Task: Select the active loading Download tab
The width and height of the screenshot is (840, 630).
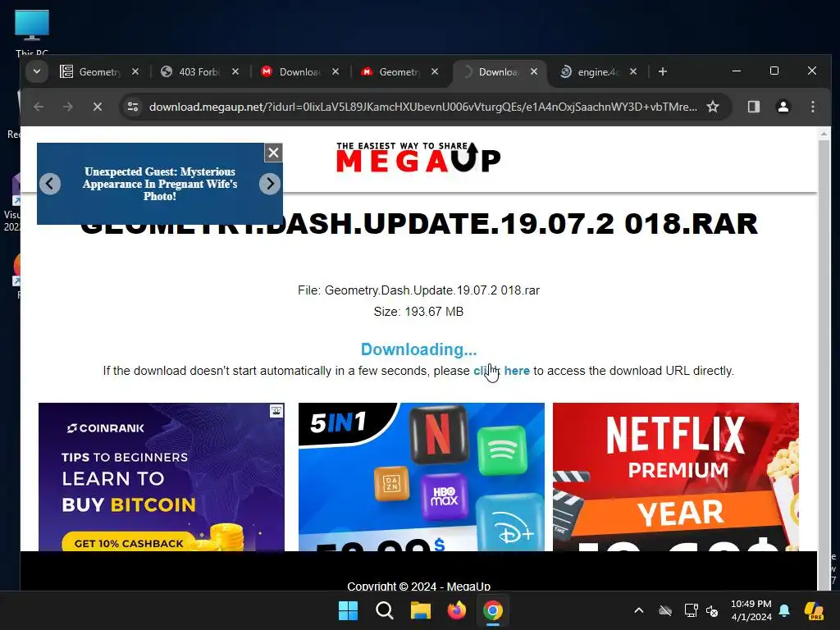Action: click(x=498, y=72)
